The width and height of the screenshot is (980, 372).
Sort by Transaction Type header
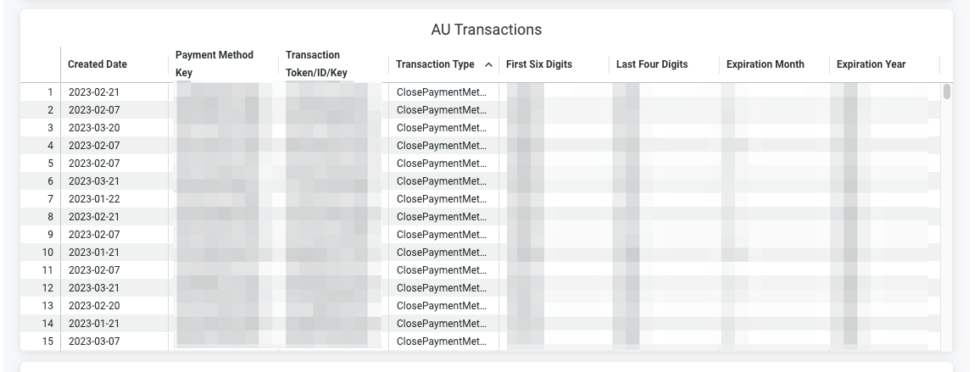[x=435, y=64]
